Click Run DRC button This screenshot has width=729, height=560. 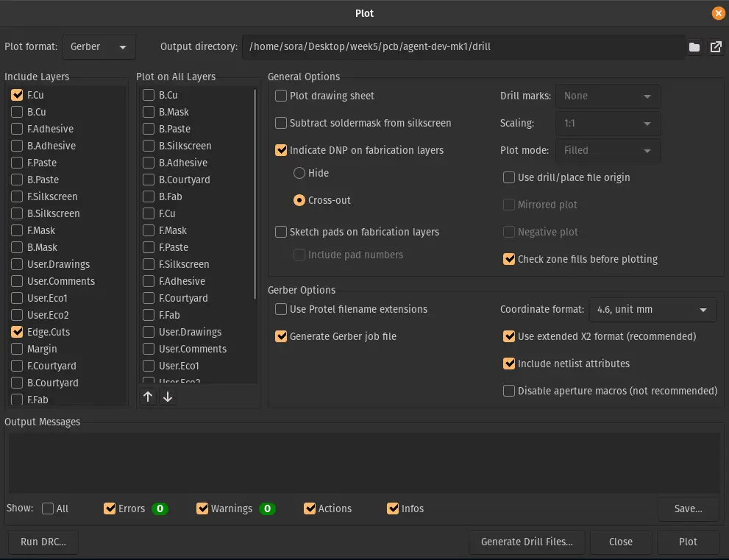pyautogui.click(x=43, y=542)
